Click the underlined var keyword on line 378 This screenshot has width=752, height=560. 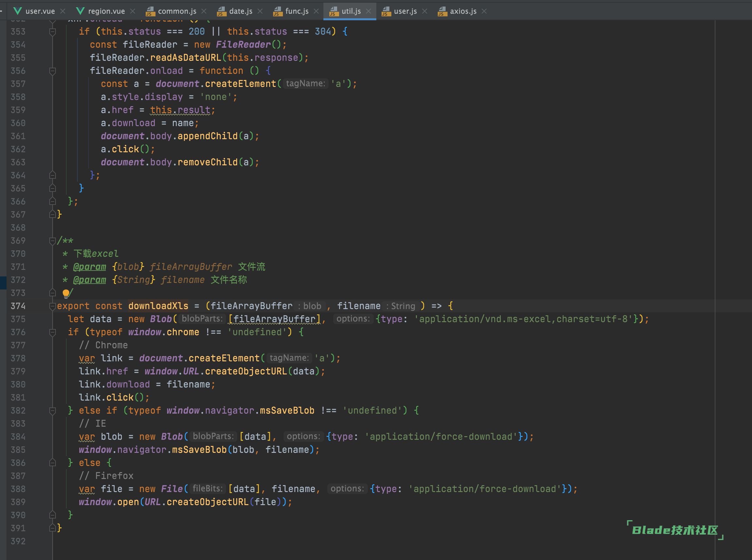click(87, 358)
